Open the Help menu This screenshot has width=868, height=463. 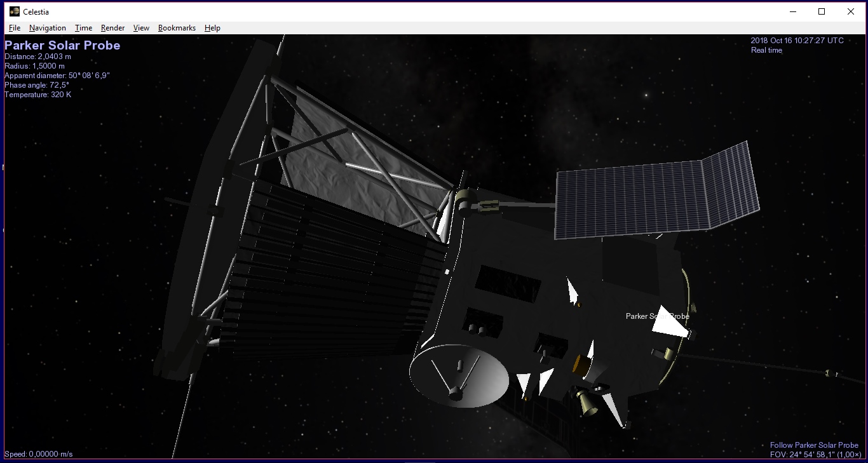(x=212, y=28)
